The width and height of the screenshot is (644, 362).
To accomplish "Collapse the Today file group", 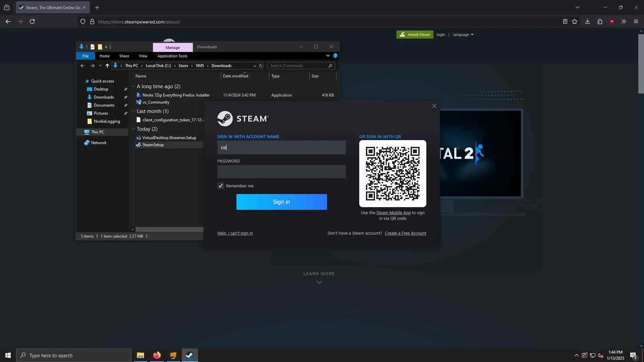I will 133,129.
